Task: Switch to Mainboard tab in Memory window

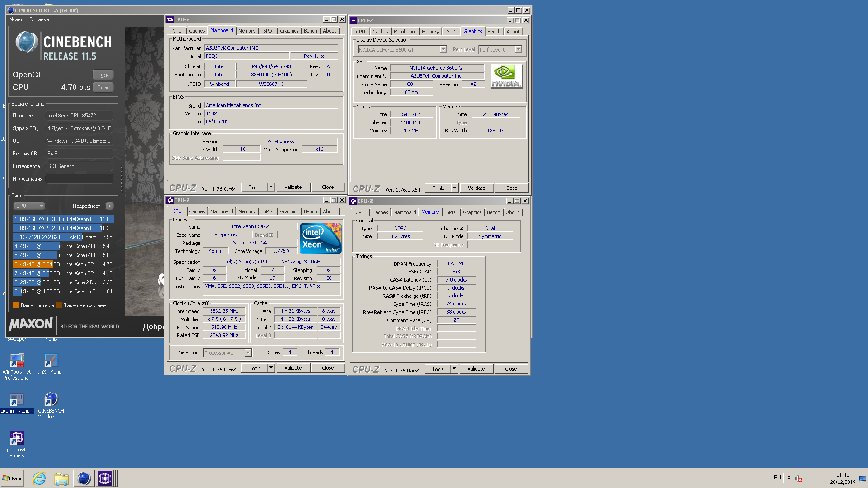Action: (404, 212)
